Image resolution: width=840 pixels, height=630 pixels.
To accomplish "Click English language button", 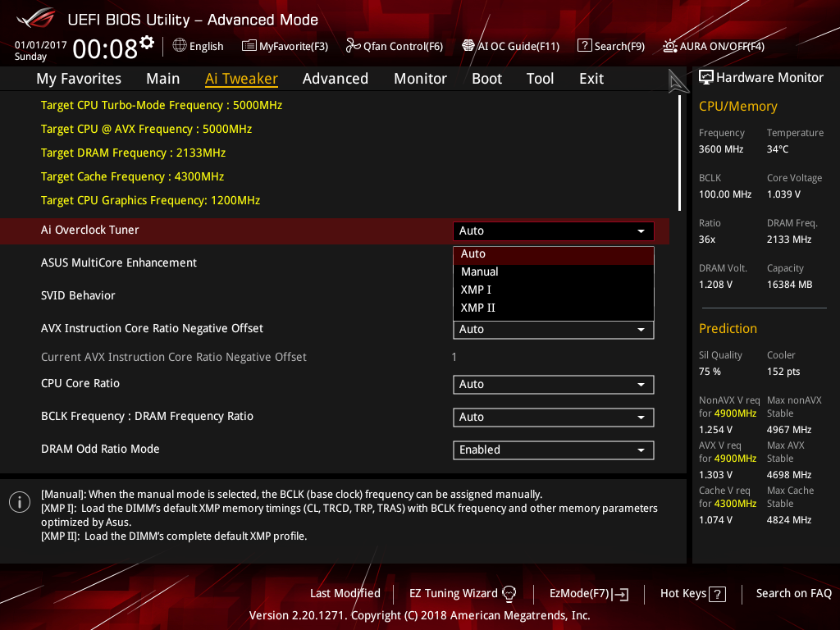I will (x=199, y=46).
